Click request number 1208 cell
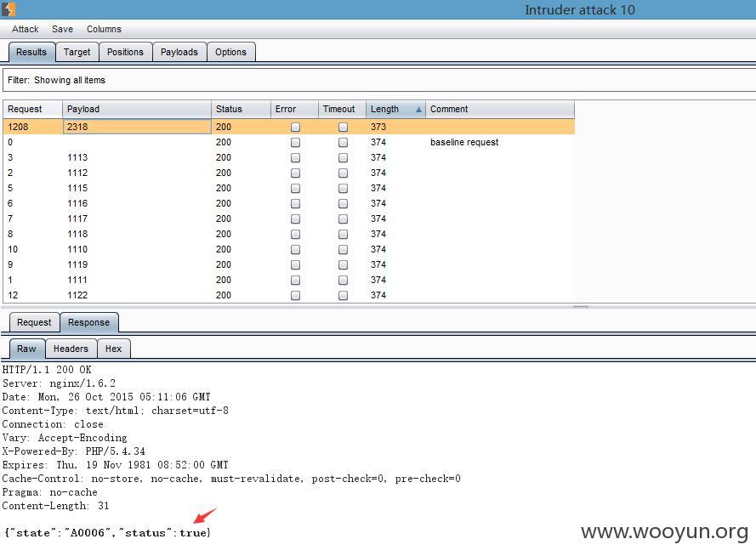 pos(32,127)
